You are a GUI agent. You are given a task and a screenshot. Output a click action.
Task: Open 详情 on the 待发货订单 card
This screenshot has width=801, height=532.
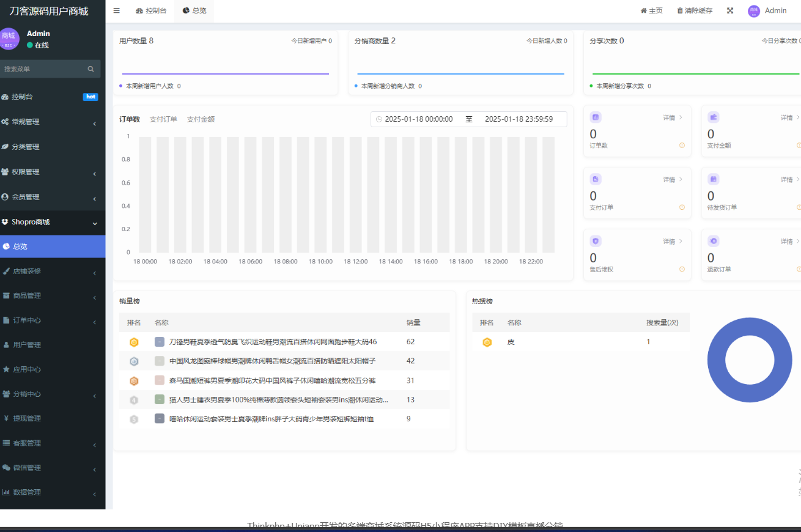point(790,179)
